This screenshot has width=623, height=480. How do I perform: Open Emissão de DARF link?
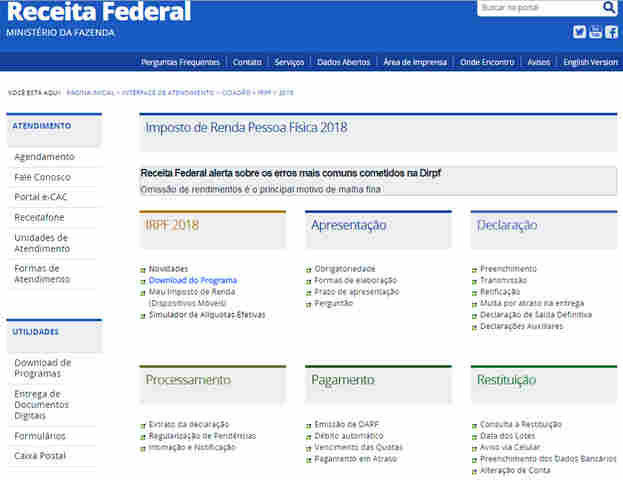[347, 424]
